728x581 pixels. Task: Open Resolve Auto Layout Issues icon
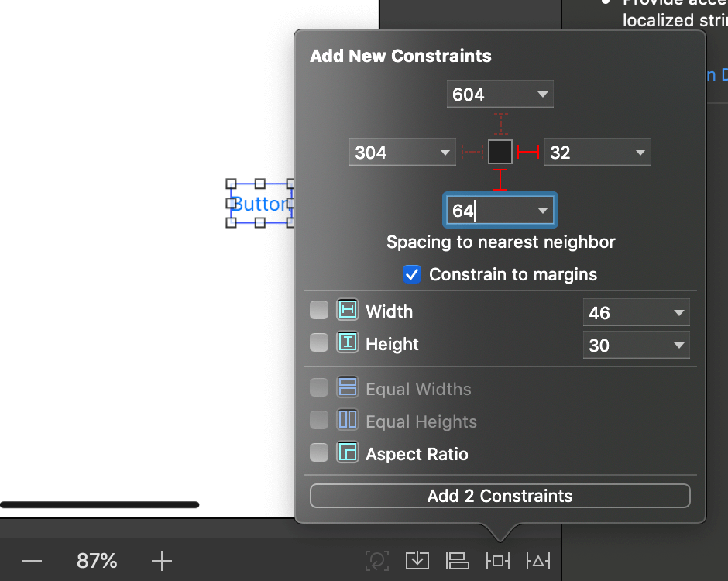tap(537, 560)
